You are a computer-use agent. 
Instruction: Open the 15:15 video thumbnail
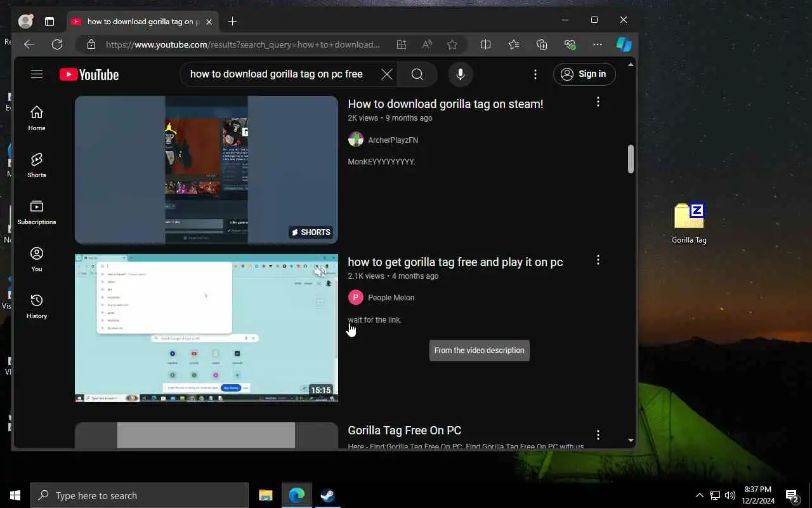(206, 328)
